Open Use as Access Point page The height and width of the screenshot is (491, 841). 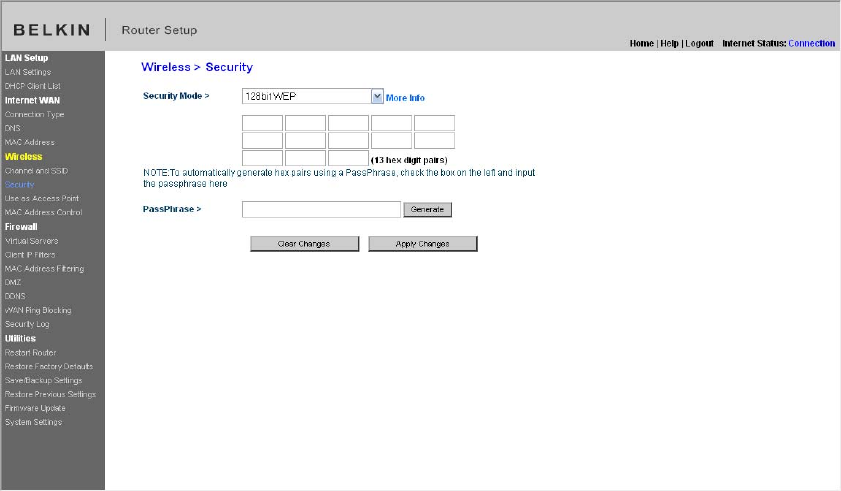click(42, 199)
